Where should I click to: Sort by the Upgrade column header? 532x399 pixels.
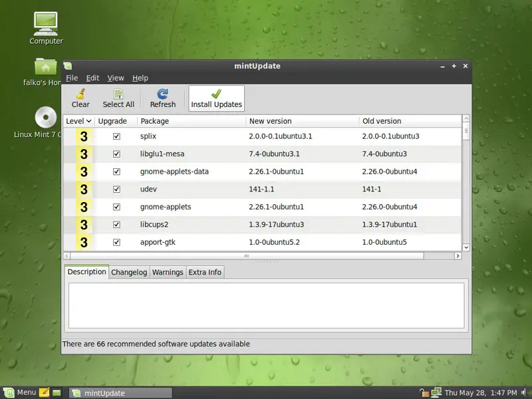tap(116, 121)
